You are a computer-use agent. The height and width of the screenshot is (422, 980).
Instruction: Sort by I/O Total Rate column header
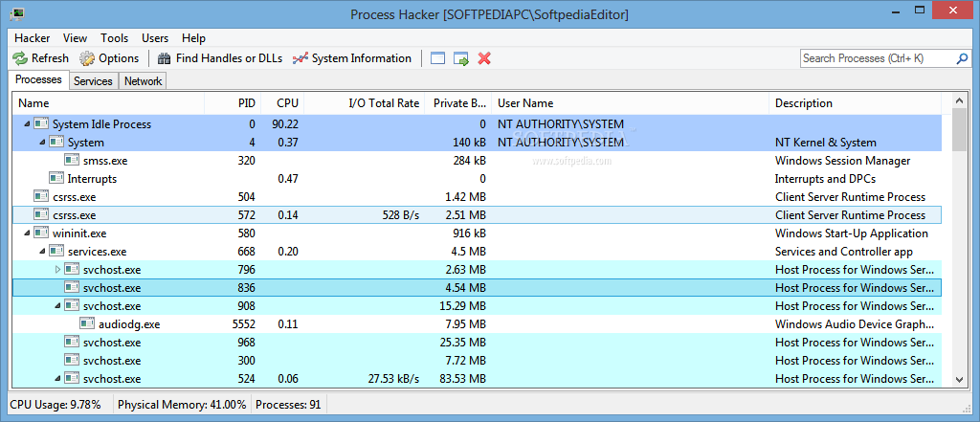point(365,103)
